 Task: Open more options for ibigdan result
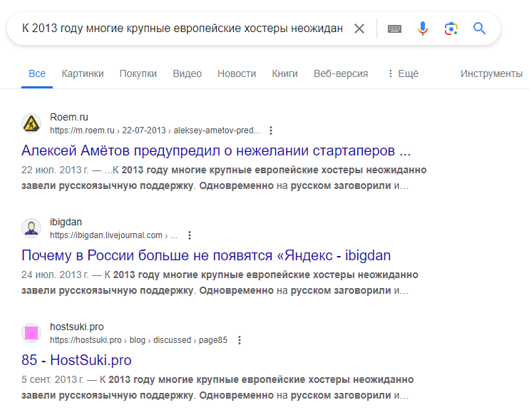(190, 235)
